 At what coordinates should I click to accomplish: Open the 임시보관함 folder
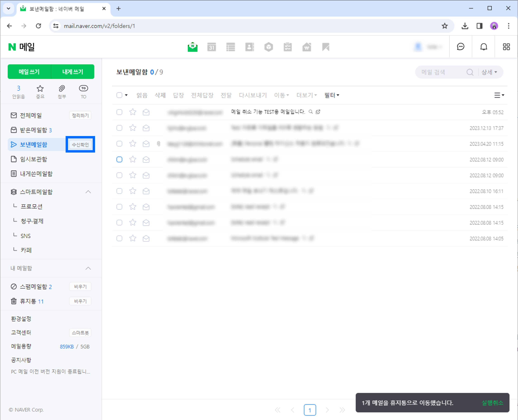point(33,159)
